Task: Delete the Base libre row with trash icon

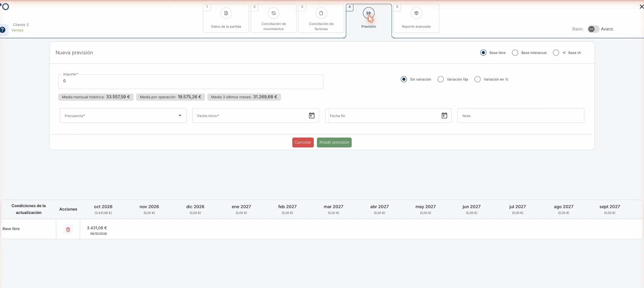Action: [x=68, y=229]
